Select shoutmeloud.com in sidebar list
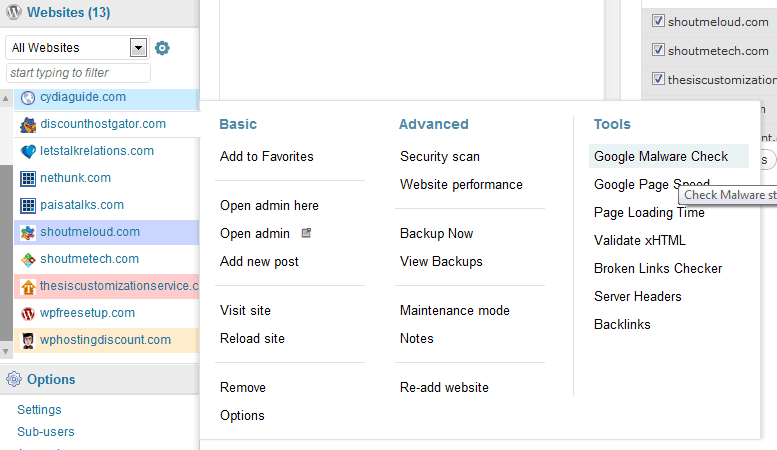The height and width of the screenshot is (450, 777). [x=90, y=232]
